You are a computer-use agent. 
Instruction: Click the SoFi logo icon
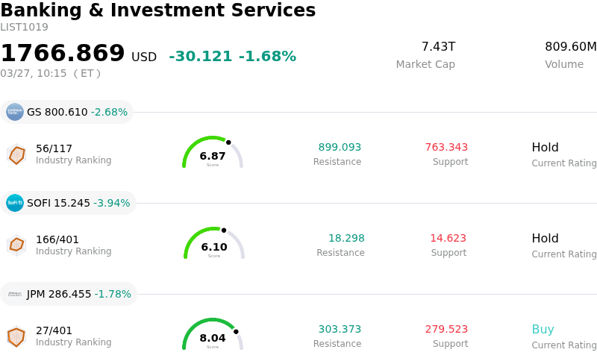point(15,203)
